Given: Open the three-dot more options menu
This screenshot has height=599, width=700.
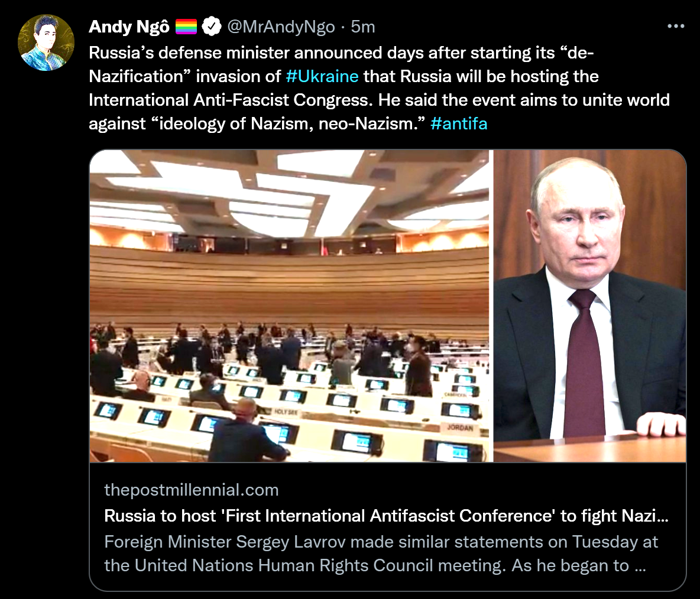Looking at the screenshot, I should tap(675, 27).
